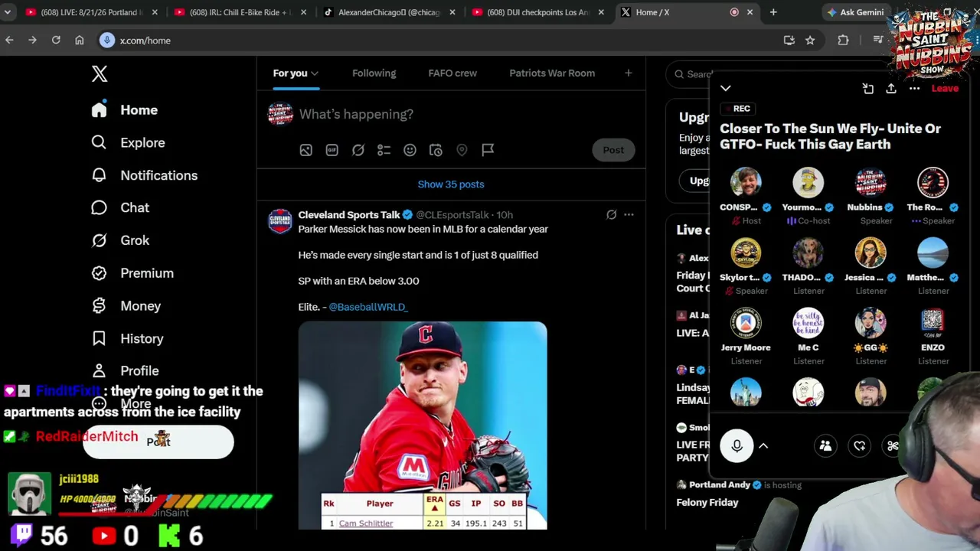980x551 pixels.
Task: Click Ask Gemini button
Action: pos(856,12)
